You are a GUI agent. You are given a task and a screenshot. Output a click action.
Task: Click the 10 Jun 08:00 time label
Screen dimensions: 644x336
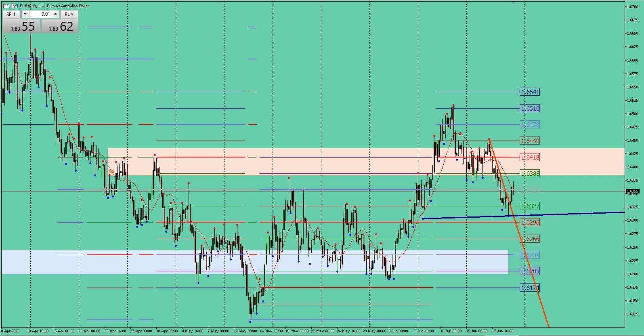(x=451, y=331)
